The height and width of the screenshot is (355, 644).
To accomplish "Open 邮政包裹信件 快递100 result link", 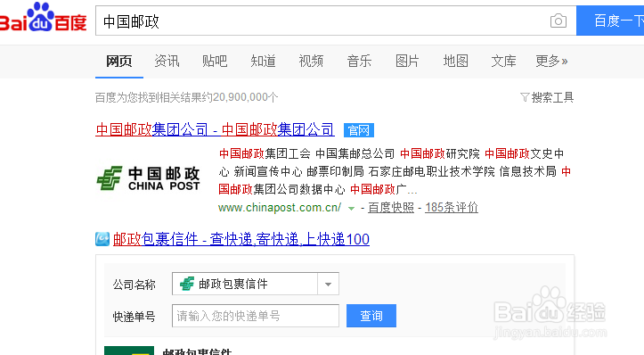I will (x=241, y=239).
